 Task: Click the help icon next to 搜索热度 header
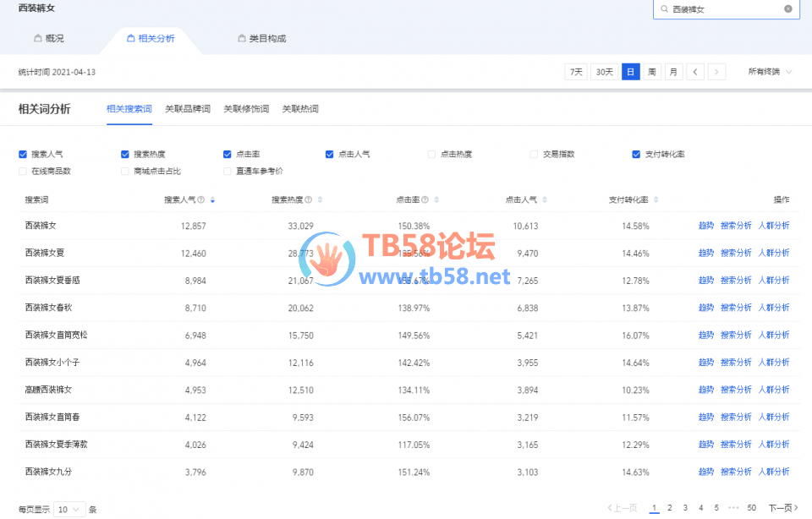[309, 199]
